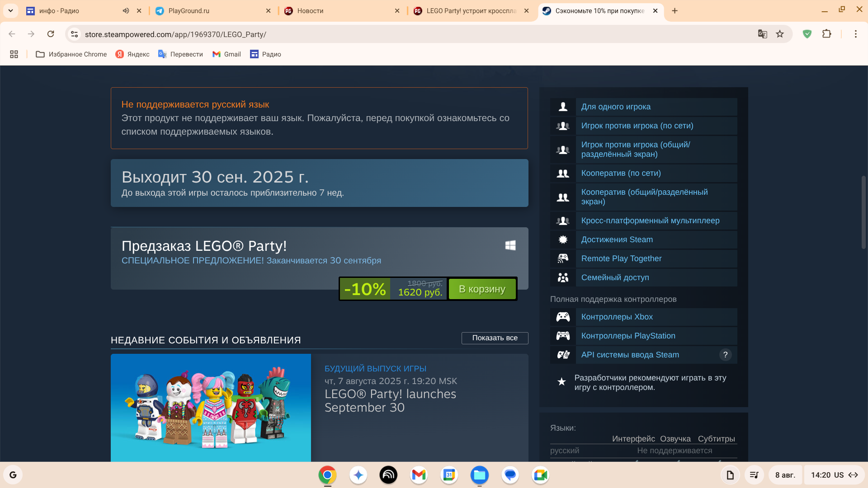The image size is (868, 488).
Task: Expand the tab search dropdown arrow
Action: click(10, 11)
